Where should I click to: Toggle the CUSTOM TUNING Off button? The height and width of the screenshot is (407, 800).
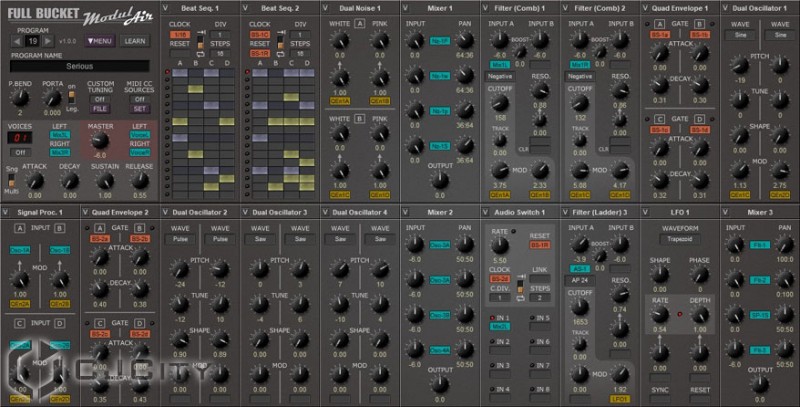[100, 99]
